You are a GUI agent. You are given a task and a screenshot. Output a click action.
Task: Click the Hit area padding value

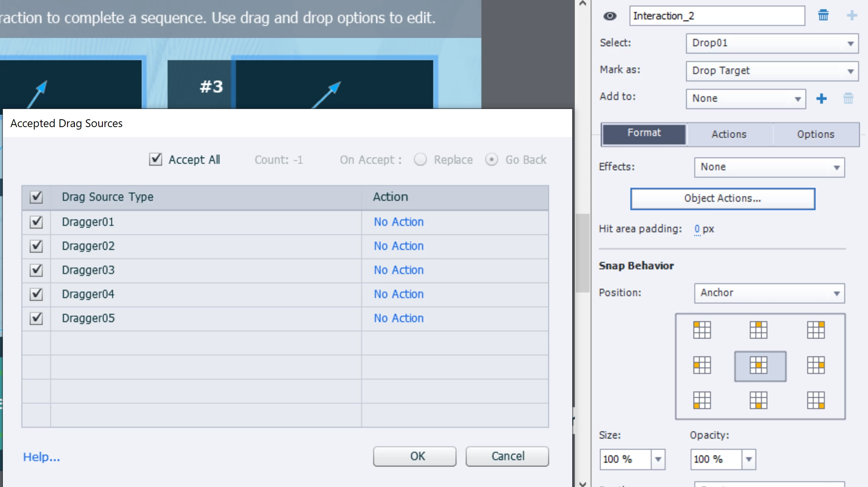click(x=697, y=229)
